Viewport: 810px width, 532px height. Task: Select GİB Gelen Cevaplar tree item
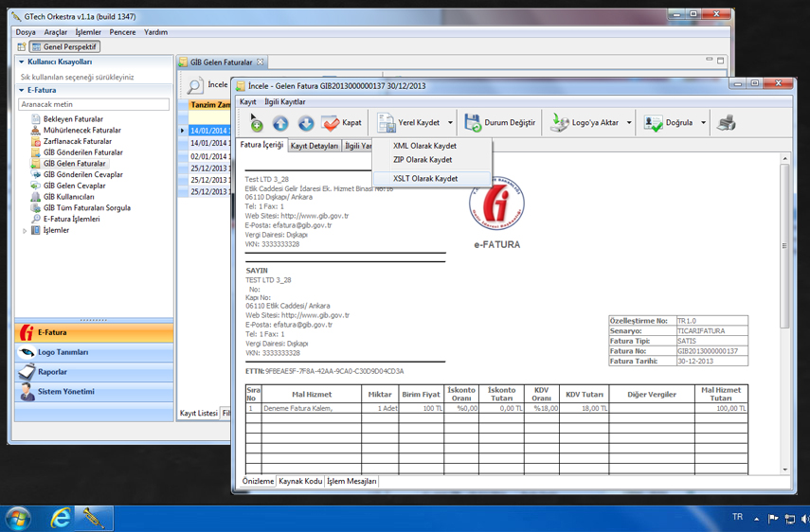point(75,186)
